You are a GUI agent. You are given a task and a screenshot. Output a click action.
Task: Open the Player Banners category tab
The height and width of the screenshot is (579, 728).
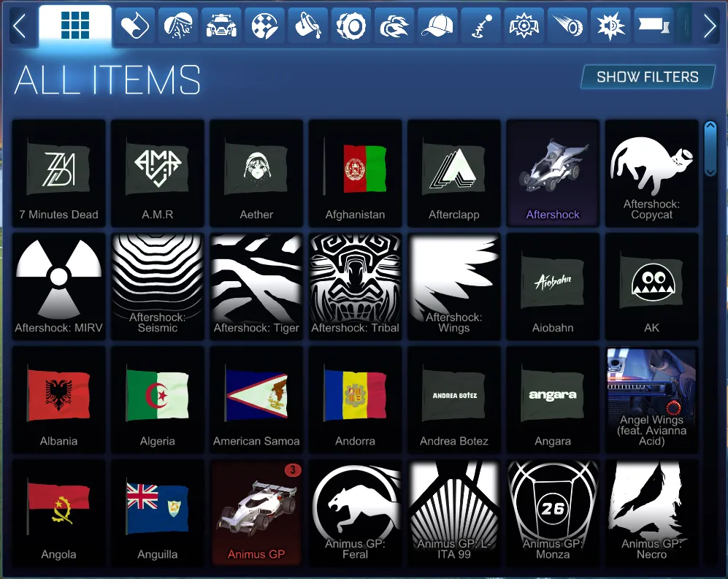(x=654, y=26)
